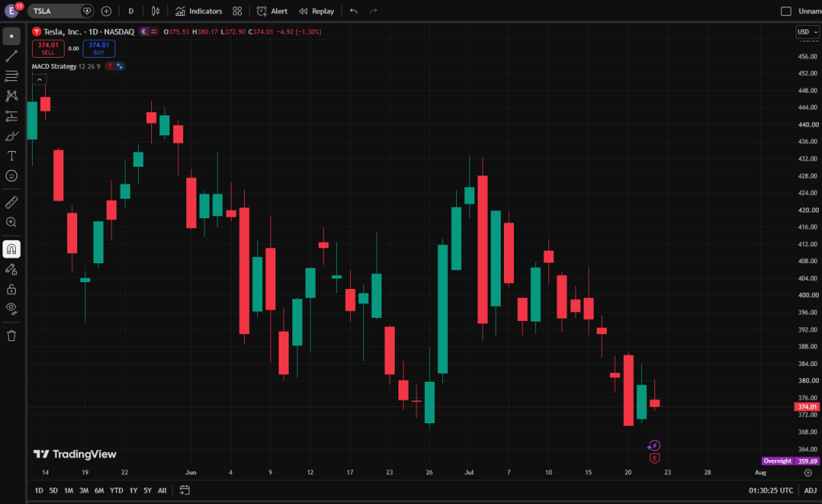Open the Fibonacci retracement tools
822x504 pixels.
point(11,76)
